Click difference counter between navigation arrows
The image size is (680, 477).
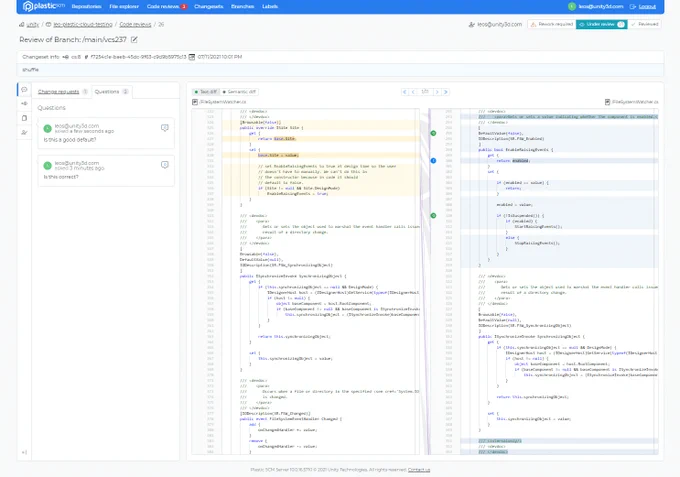pos(425,92)
